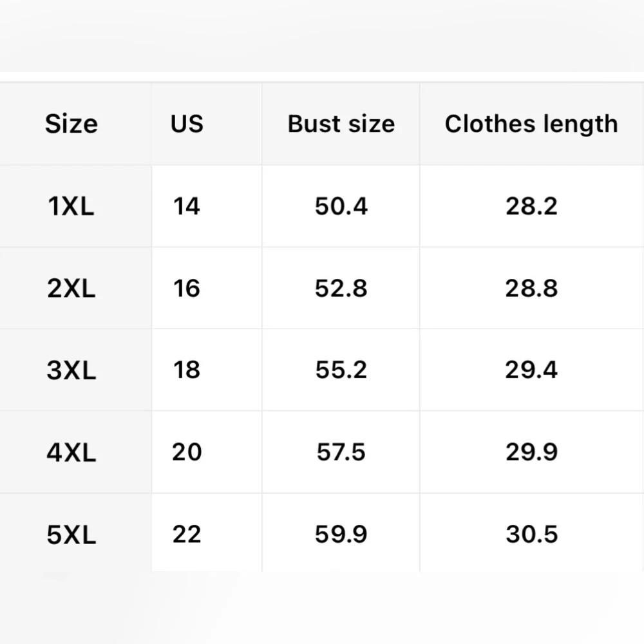The image size is (644, 644).
Task: Click the 30.5 clothes length value
Action: pos(531,535)
